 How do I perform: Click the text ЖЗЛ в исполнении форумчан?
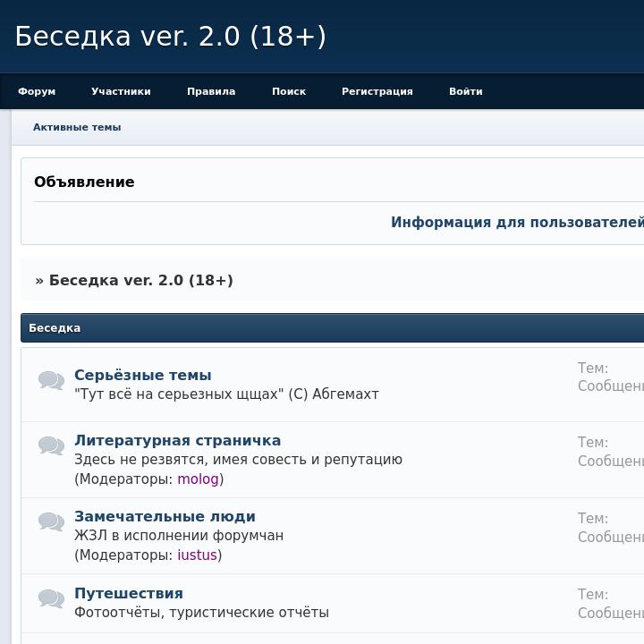tap(179, 536)
